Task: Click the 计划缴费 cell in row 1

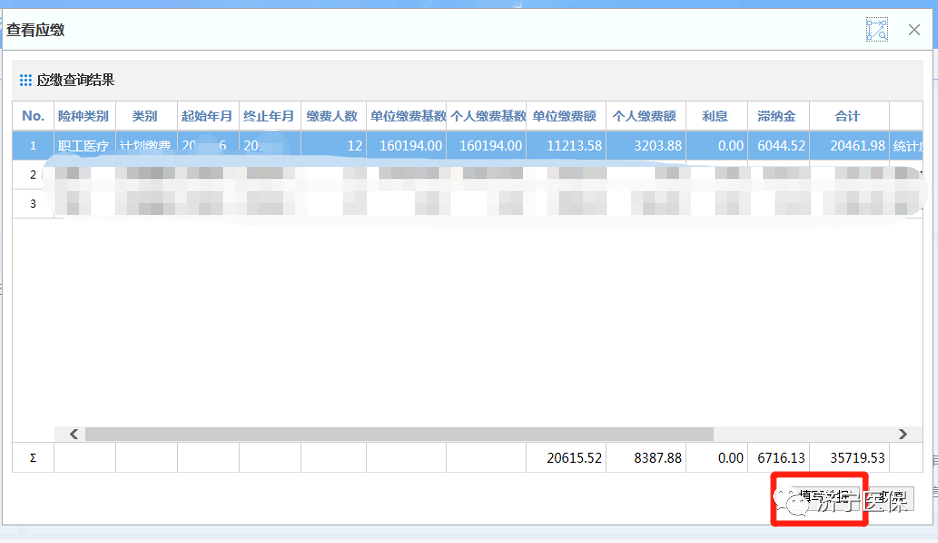Action: (x=146, y=145)
